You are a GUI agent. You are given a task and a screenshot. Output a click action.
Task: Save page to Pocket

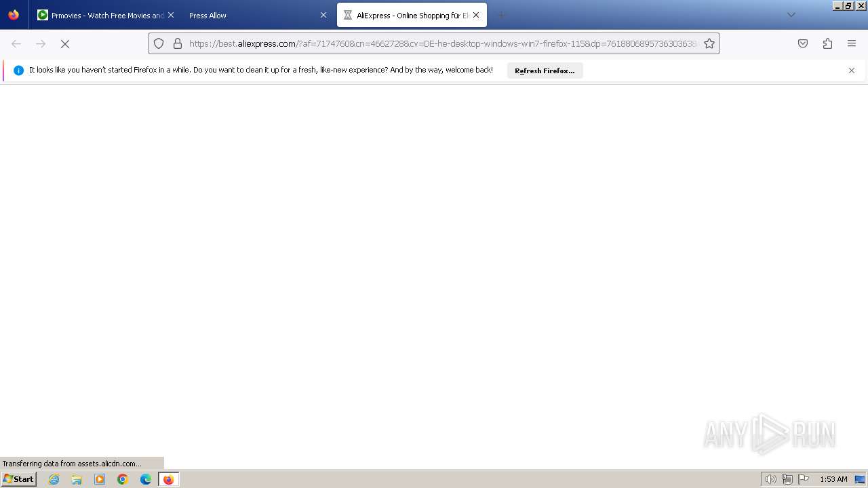click(x=803, y=43)
